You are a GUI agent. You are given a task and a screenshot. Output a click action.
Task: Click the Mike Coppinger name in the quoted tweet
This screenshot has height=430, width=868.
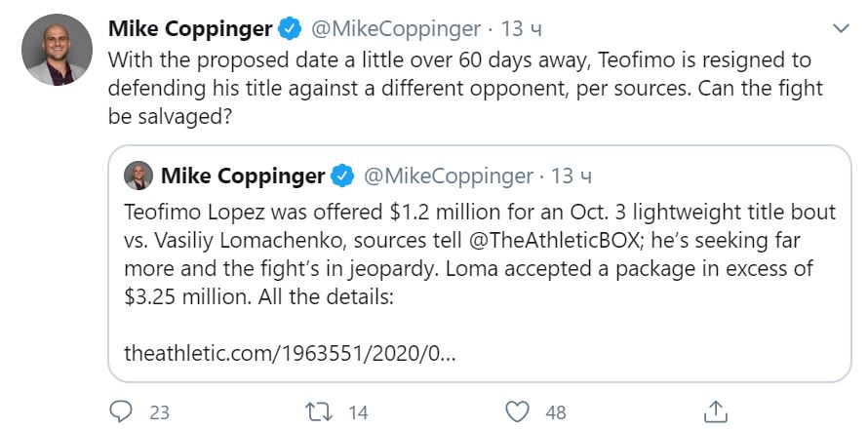242,176
